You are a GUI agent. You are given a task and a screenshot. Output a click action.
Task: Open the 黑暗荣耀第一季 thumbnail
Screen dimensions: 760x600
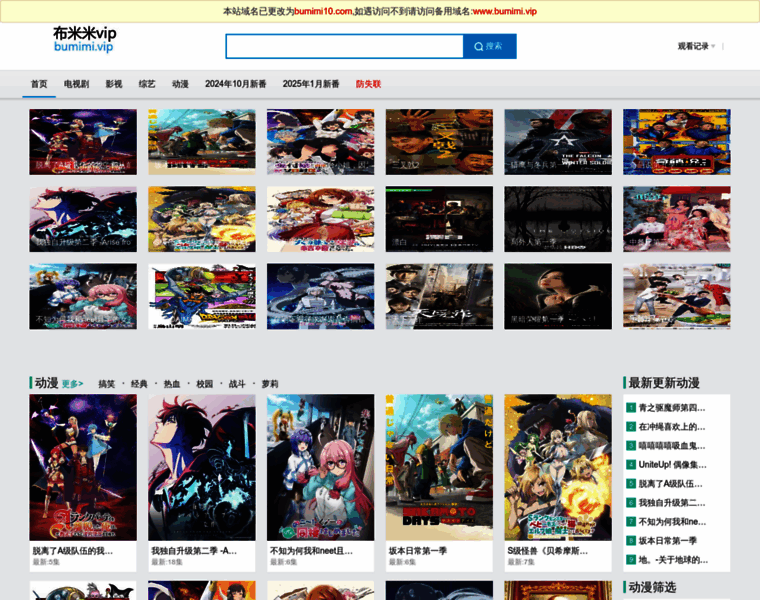(x=558, y=296)
